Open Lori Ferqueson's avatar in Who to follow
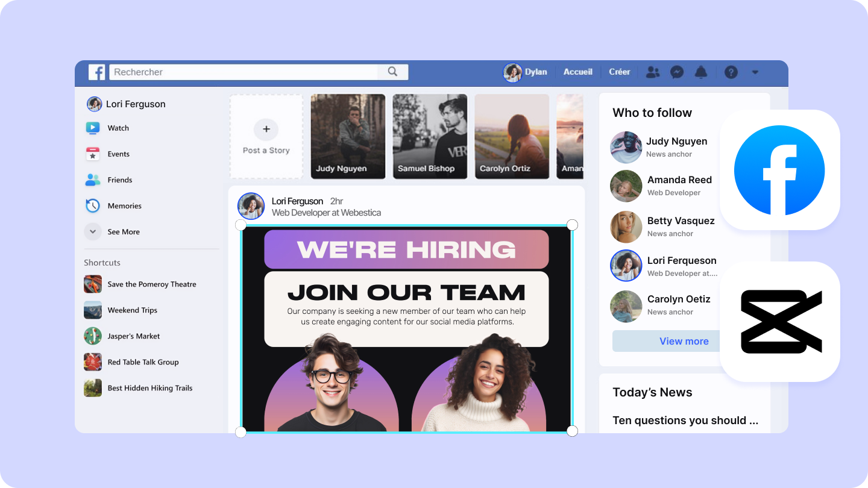 (x=626, y=266)
